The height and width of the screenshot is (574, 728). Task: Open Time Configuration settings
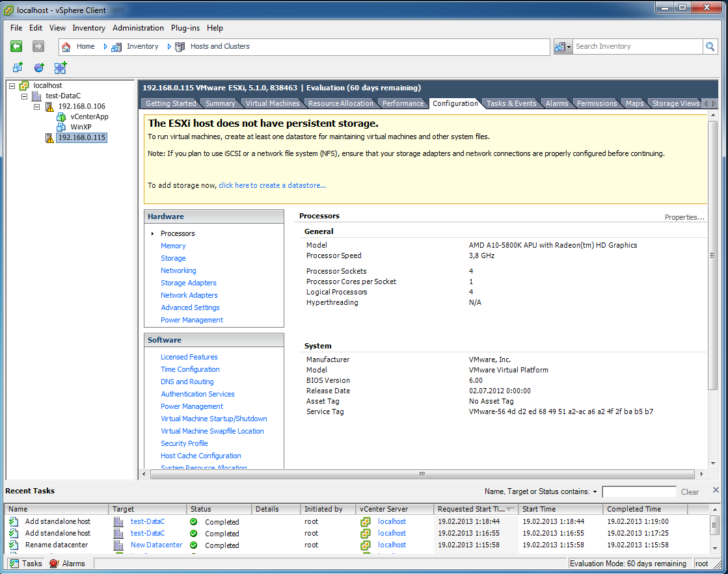pos(190,369)
